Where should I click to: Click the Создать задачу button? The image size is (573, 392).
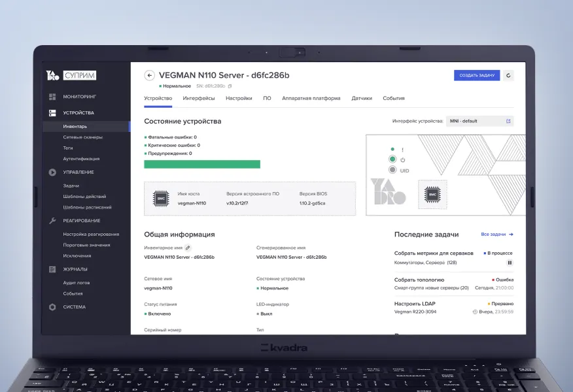point(477,76)
